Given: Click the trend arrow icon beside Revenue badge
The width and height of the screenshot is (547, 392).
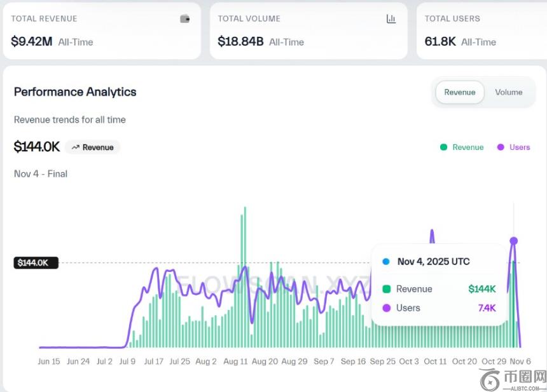Looking at the screenshot, I should pos(76,147).
